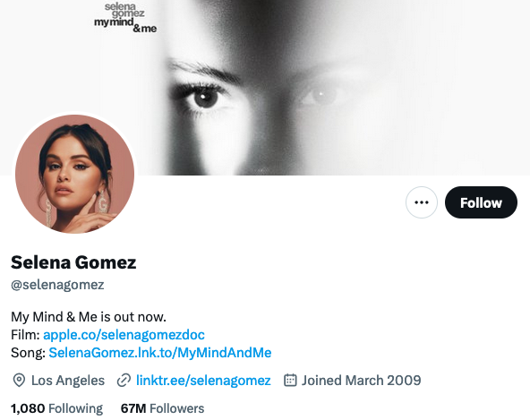Click the Los Angeles location text
This screenshot has height=420, width=530.
click(68, 381)
